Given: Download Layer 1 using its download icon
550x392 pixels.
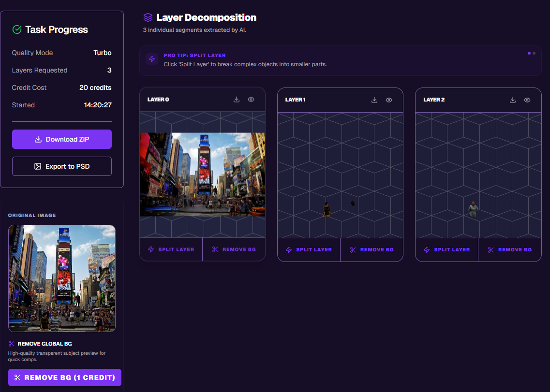Looking at the screenshot, I should (374, 100).
